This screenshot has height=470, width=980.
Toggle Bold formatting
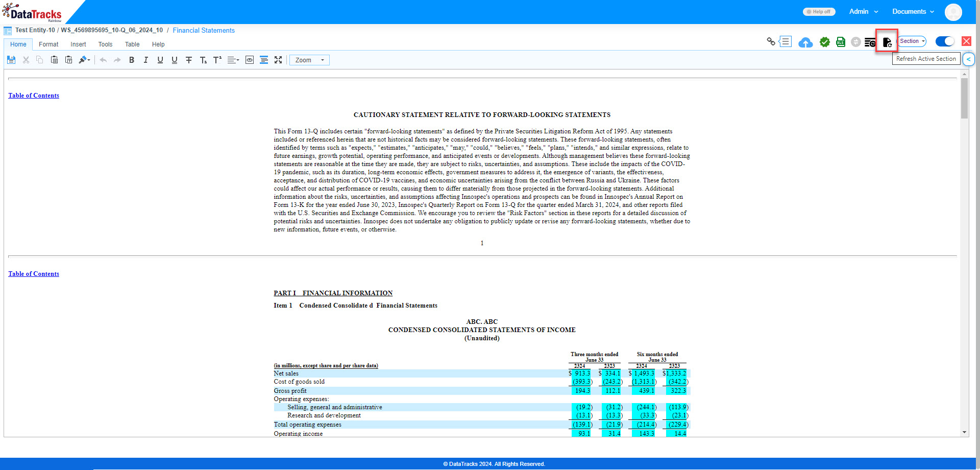coord(132,60)
